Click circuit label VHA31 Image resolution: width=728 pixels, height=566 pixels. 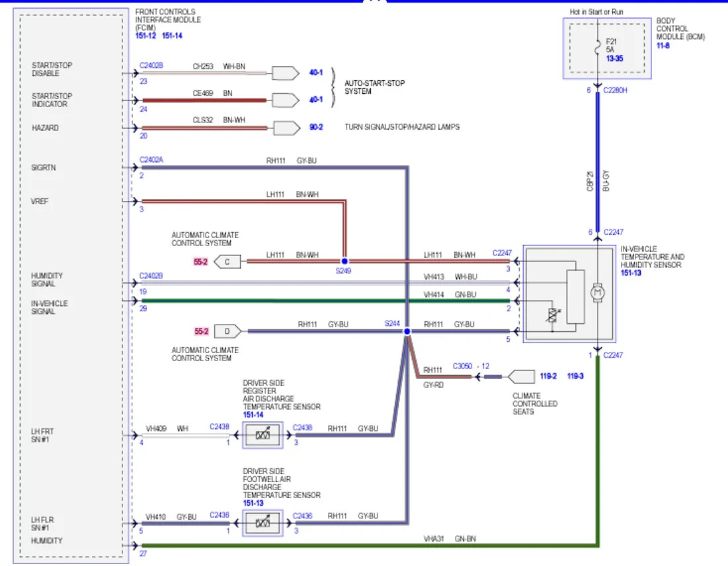(x=434, y=539)
